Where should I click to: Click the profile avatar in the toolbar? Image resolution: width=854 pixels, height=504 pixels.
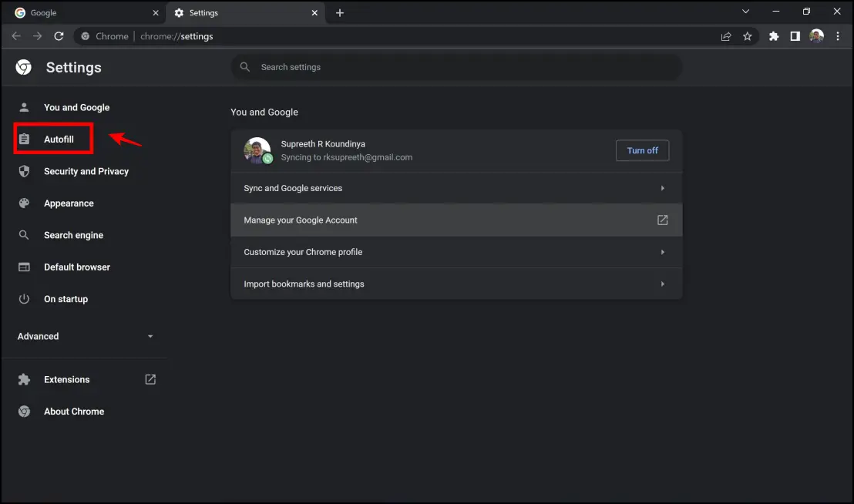(816, 35)
